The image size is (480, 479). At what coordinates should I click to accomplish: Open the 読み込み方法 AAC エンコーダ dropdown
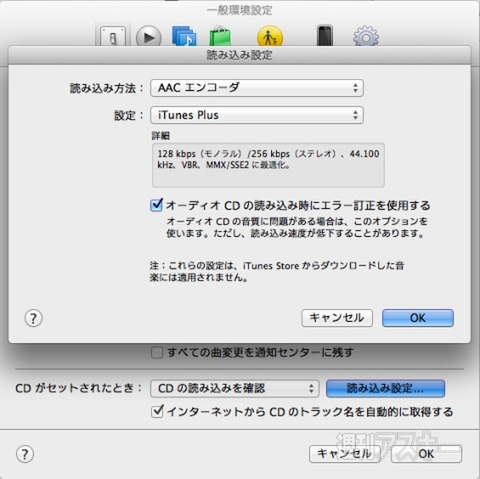tap(257, 88)
